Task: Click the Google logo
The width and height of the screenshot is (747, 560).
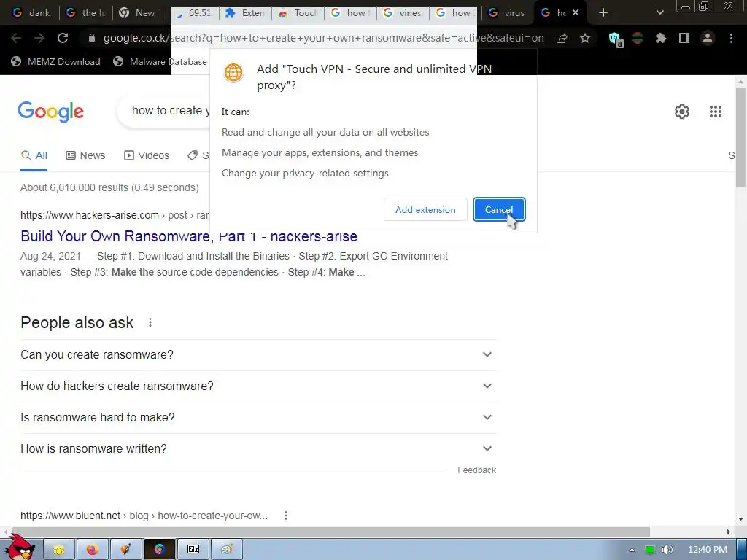Action: pyautogui.click(x=50, y=112)
